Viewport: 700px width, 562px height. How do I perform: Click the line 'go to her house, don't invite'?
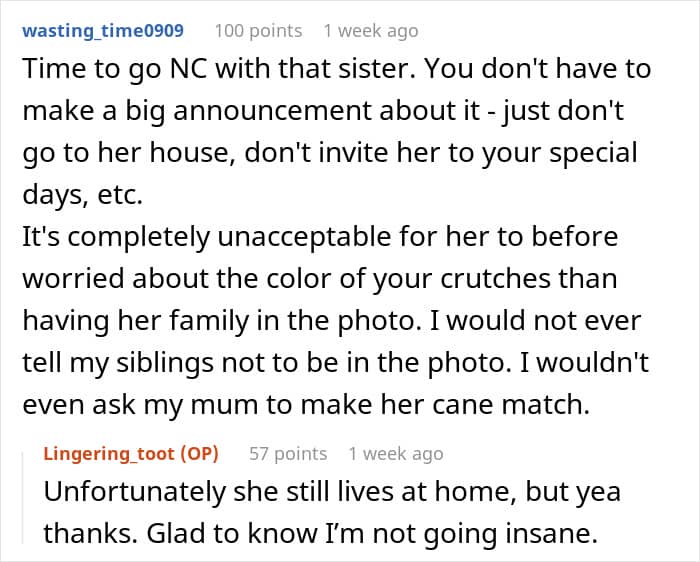click(330, 153)
